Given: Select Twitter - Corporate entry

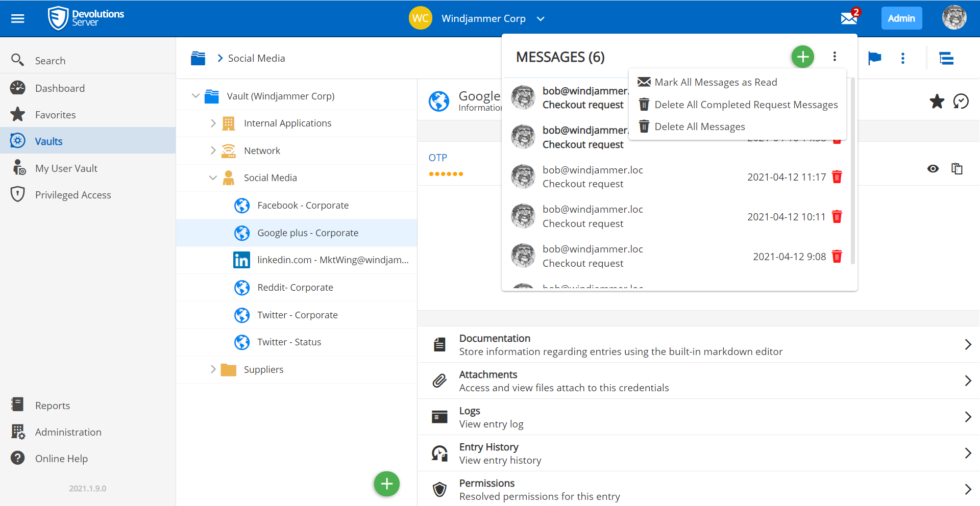Looking at the screenshot, I should tap(297, 315).
